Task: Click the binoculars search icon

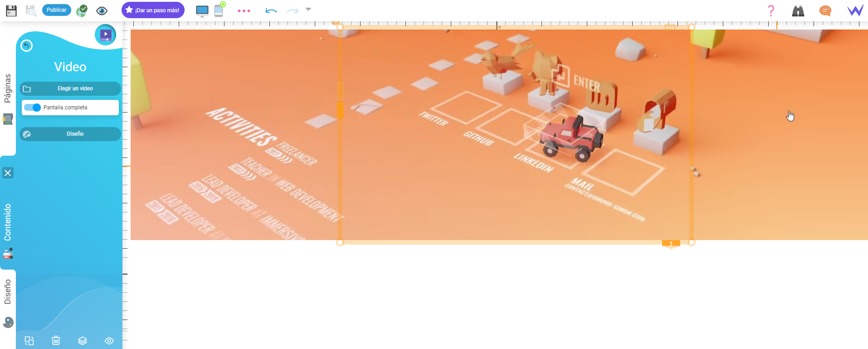Action: click(x=798, y=11)
